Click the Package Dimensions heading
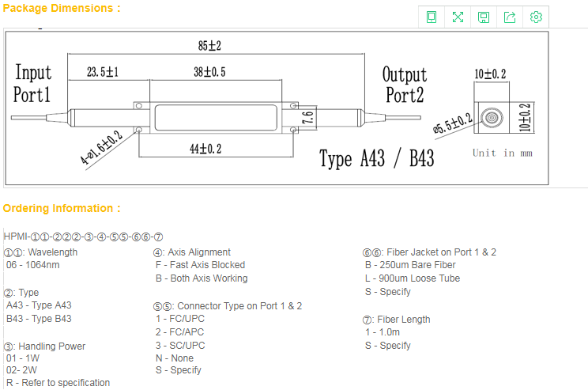 (62, 8)
